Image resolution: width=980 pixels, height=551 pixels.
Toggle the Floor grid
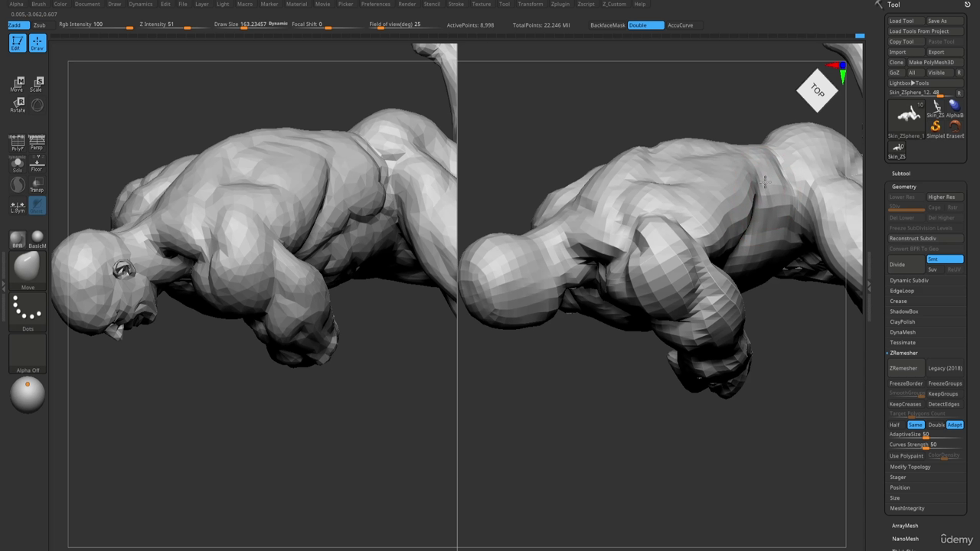(37, 164)
